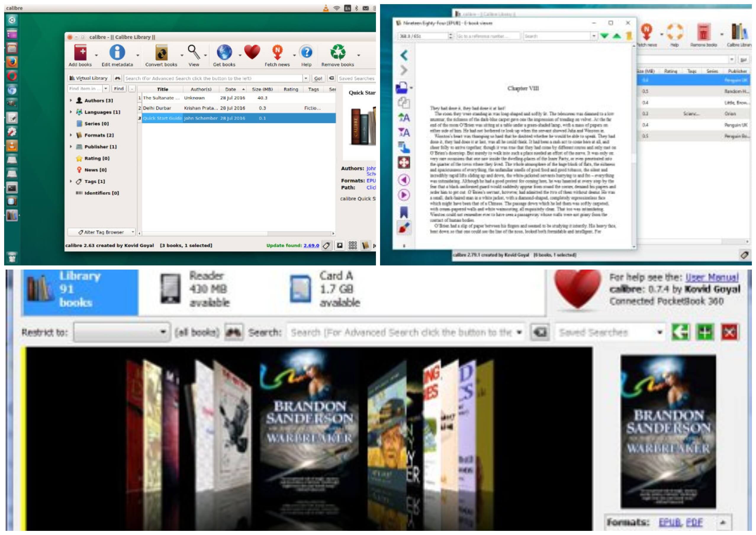Expand the Formats [2] category

pos(71,135)
